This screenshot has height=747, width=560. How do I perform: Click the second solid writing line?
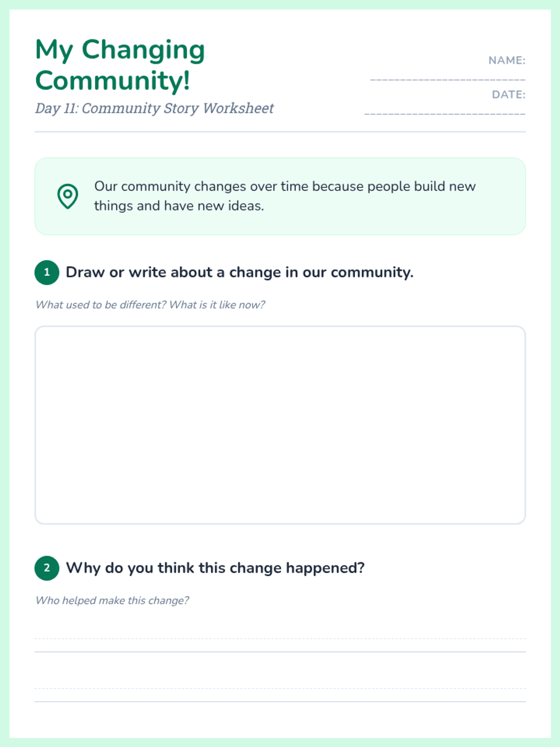coord(280,701)
